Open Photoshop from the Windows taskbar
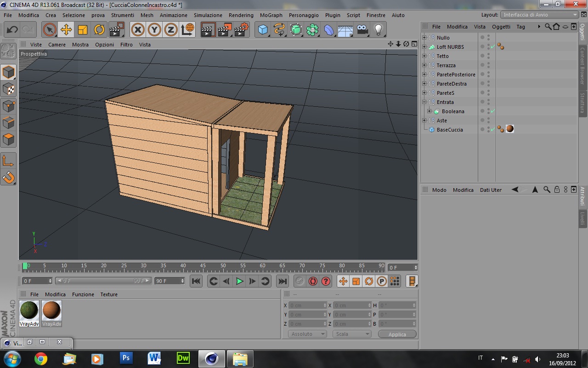The image size is (588, 368). [126, 358]
